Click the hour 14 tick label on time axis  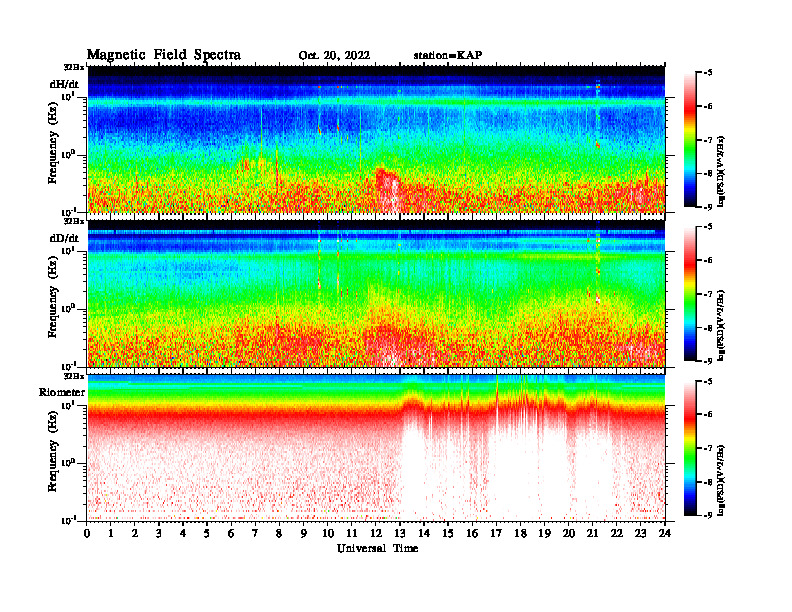tap(424, 533)
